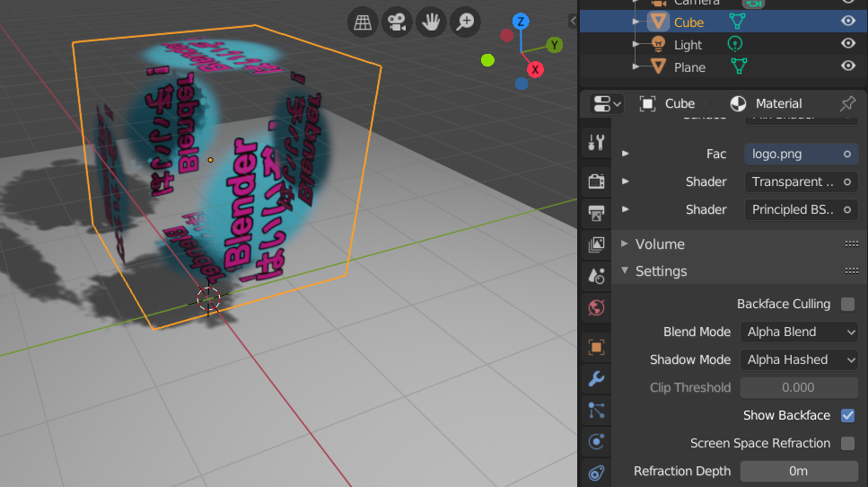Open the Render properties tab
Image resolution: width=868 pixels, height=487 pixels.
coord(596,182)
